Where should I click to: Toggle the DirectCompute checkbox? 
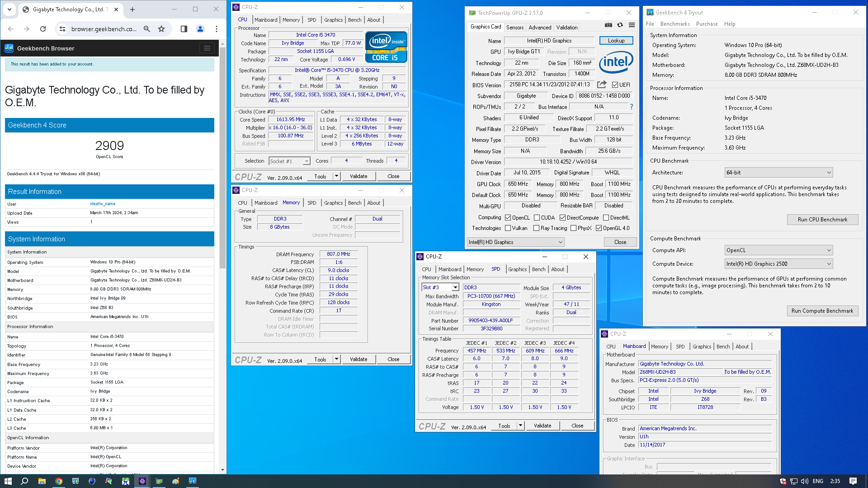[x=562, y=218]
